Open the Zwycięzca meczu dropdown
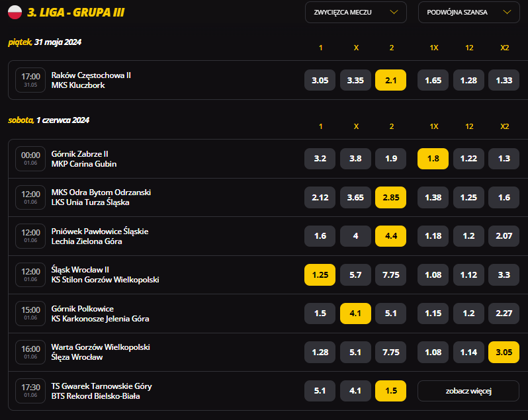Image resolution: width=528 pixels, height=420 pixels. click(x=355, y=13)
